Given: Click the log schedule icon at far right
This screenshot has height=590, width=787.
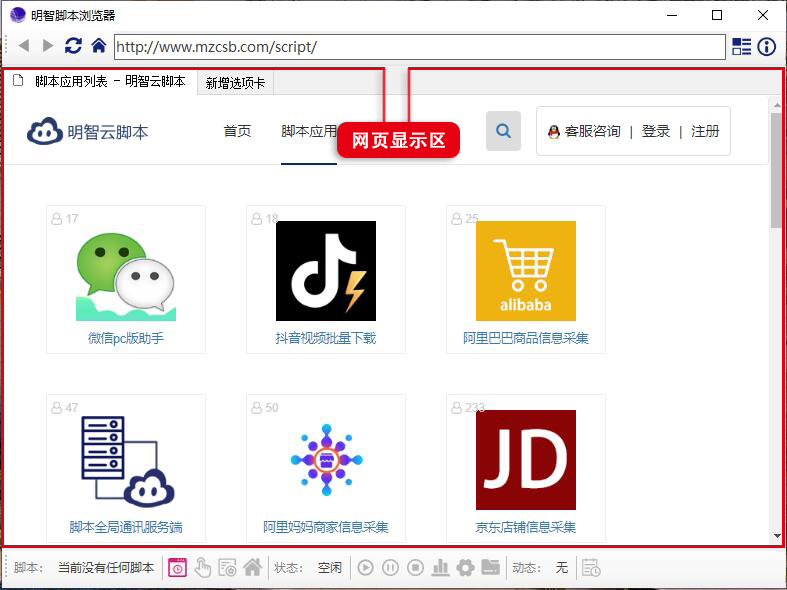Looking at the screenshot, I should (591, 567).
